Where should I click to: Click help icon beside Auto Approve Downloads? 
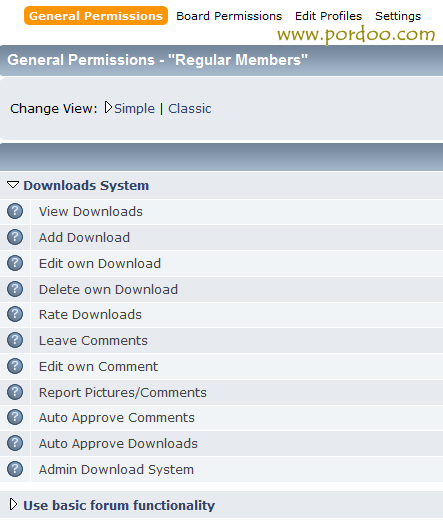[x=15, y=443]
